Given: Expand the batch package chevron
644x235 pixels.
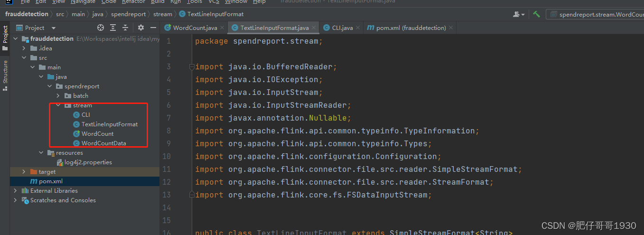Looking at the screenshot, I should click(x=58, y=95).
